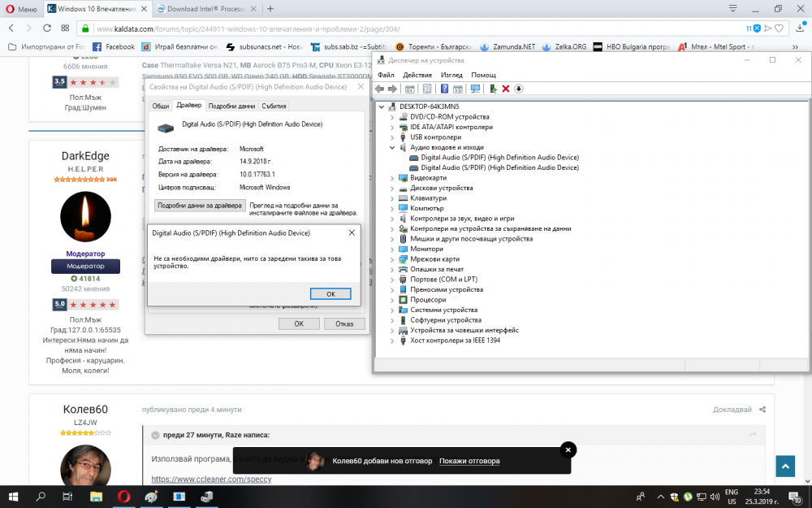Screen dimensions: 812x508
Task: Click blue Help icon in Device Manager toolbar
Action: (x=444, y=89)
